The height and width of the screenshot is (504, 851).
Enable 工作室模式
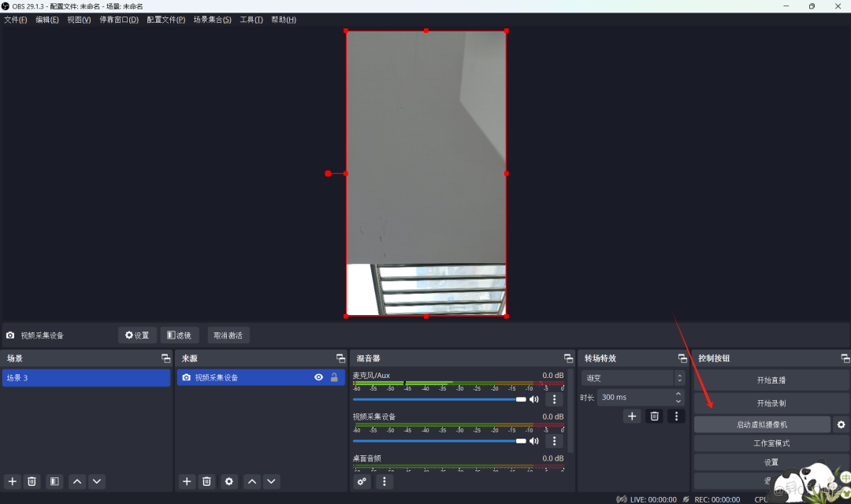pyautogui.click(x=771, y=443)
